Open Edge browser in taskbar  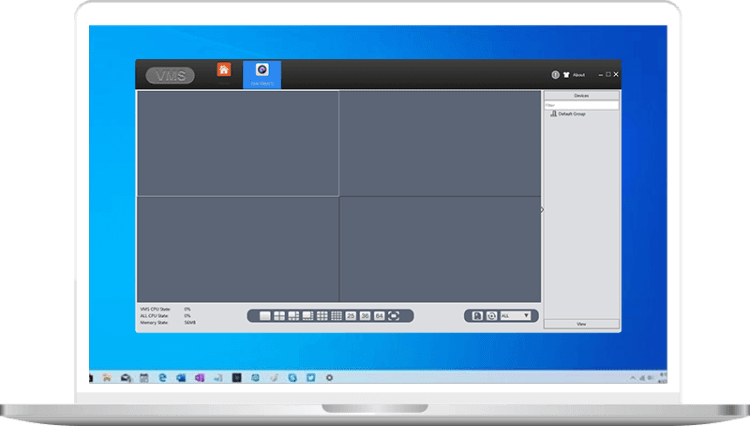163,378
